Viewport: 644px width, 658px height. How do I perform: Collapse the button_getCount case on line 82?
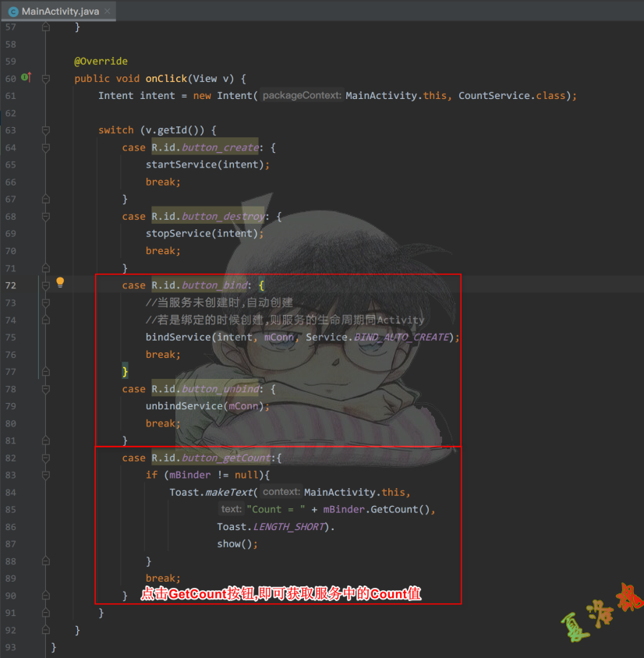(x=46, y=458)
